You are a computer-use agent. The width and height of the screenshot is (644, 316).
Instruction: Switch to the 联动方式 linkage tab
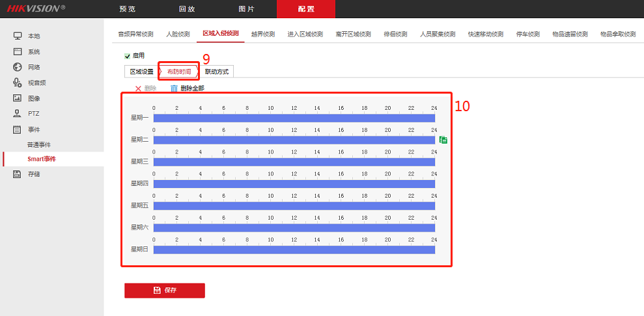pyautogui.click(x=216, y=72)
